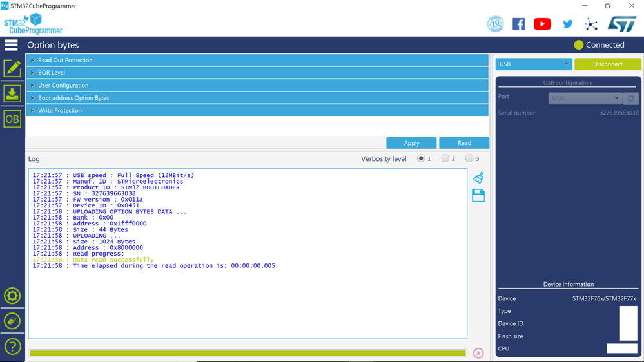The height and width of the screenshot is (362, 644).
Task: Click the Device information heading
Action: 569,285
